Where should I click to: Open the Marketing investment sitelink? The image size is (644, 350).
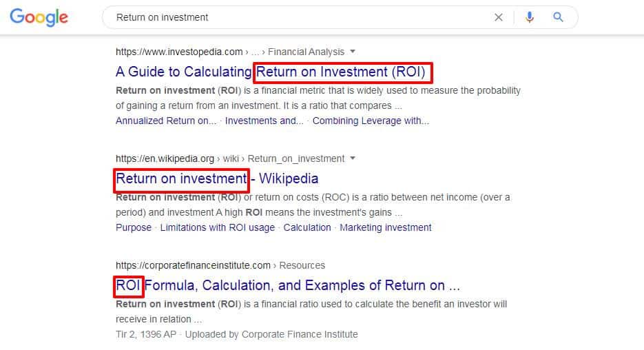(386, 227)
